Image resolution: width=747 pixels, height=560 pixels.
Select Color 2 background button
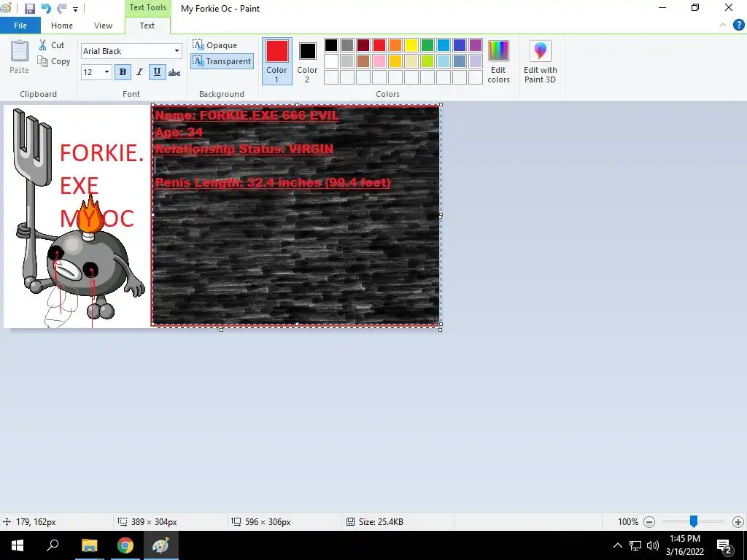click(x=307, y=61)
